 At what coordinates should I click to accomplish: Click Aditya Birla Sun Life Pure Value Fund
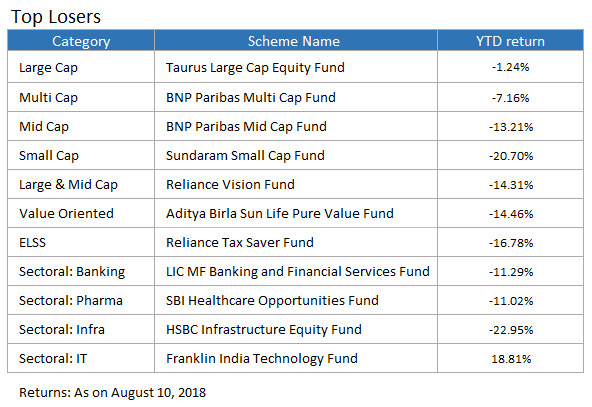280,214
